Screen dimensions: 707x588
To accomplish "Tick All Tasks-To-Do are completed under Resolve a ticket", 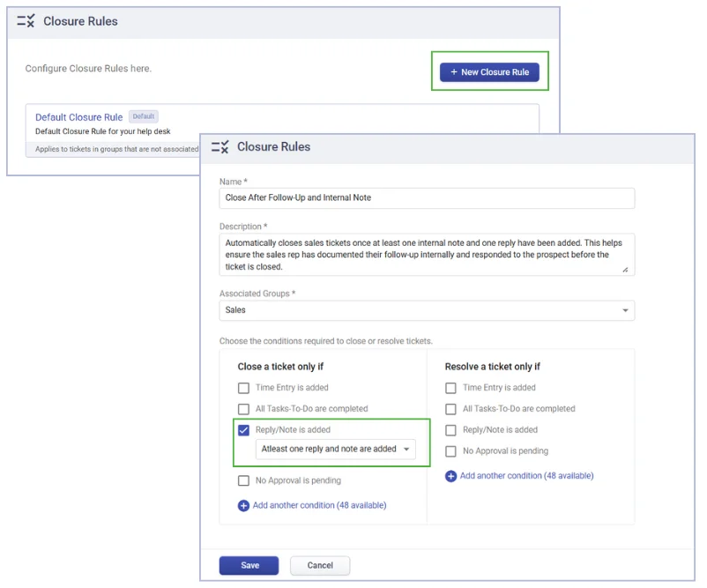I will pos(451,409).
